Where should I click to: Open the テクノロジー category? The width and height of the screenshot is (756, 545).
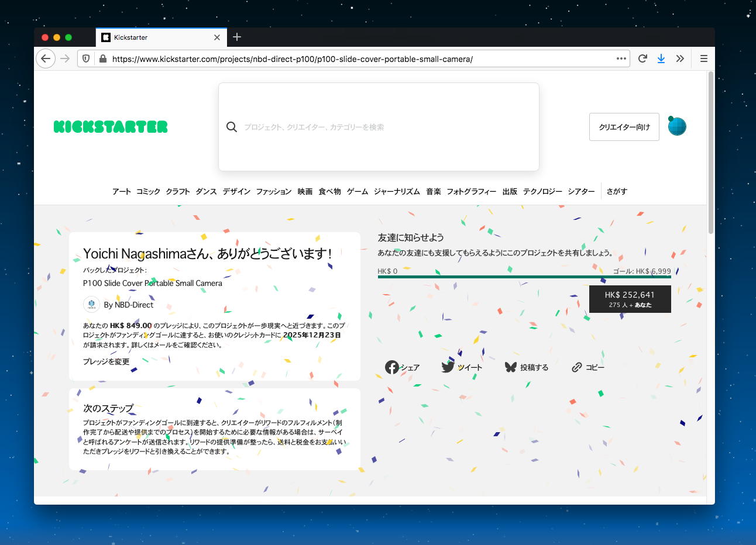(x=542, y=191)
